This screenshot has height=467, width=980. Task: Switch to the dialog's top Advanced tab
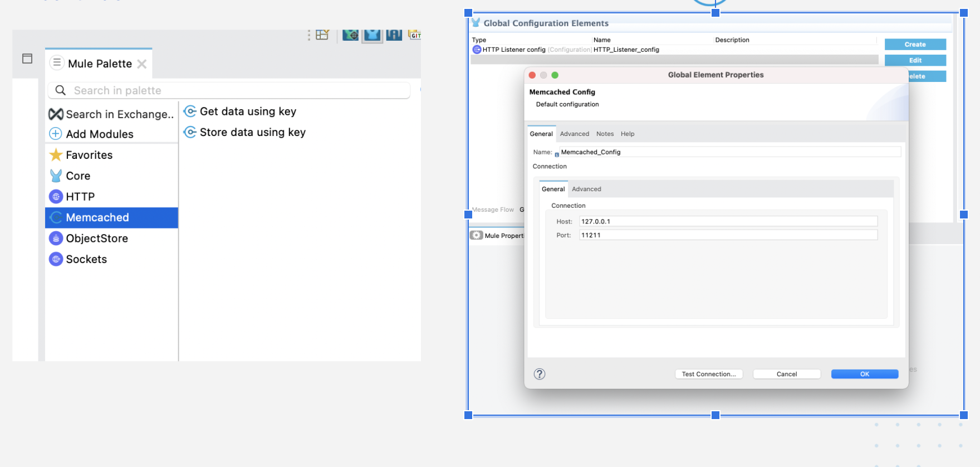tap(575, 134)
